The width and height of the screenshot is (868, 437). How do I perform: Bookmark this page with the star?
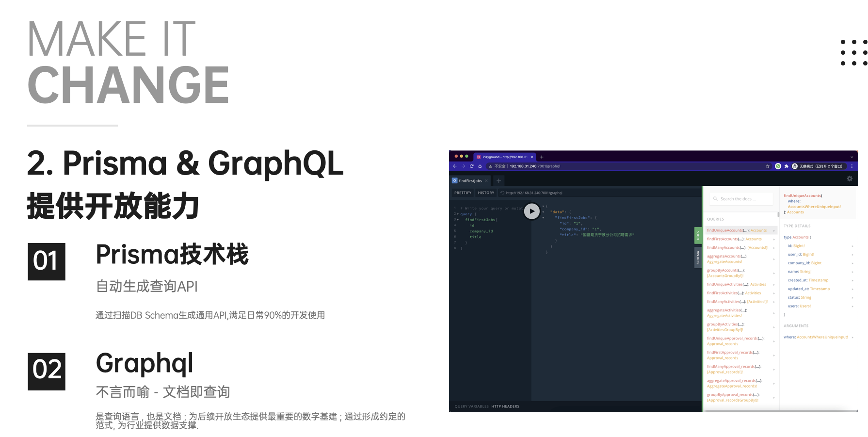[768, 166]
